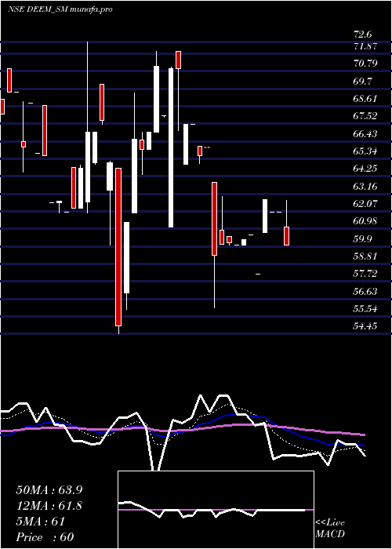Select the 67.52 price axis label
The width and height of the screenshot is (392, 549).
365,116
